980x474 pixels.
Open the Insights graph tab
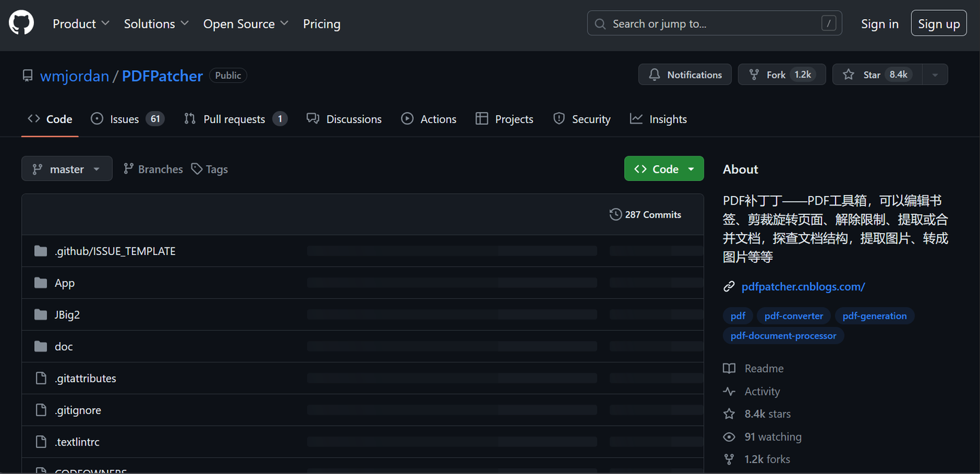658,119
